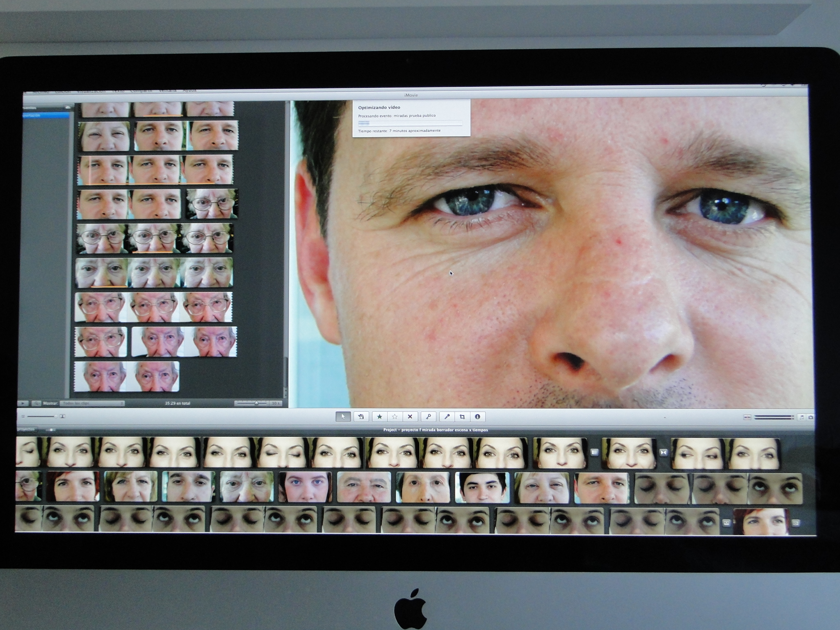Open the keyword tool (key icon)

pos(428,417)
